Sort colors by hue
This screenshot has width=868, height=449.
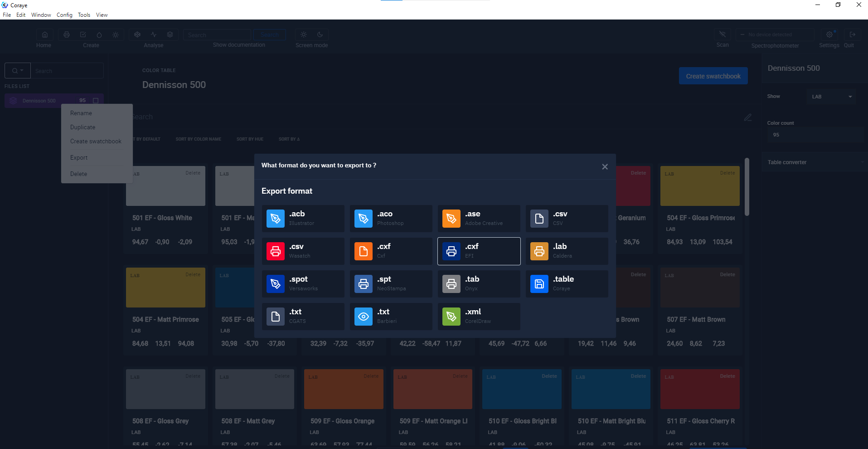(x=250, y=139)
